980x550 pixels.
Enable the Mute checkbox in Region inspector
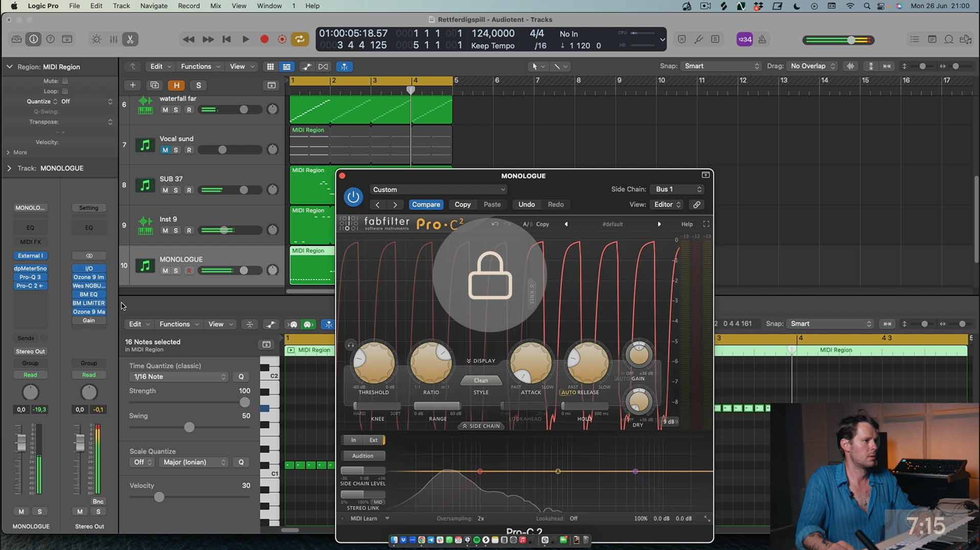coord(65,81)
